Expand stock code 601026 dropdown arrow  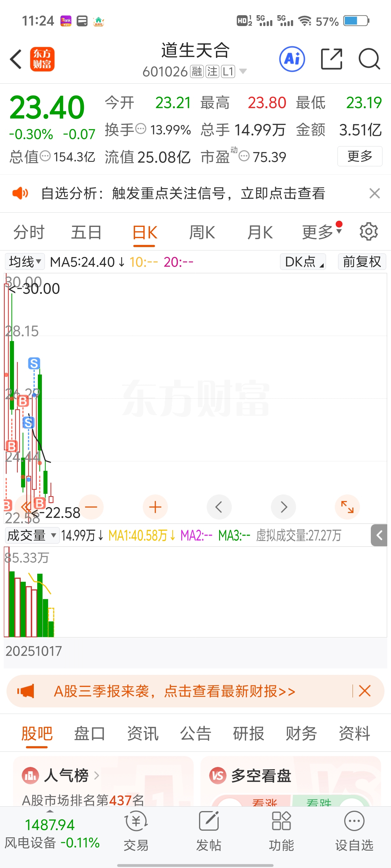click(243, 71)
